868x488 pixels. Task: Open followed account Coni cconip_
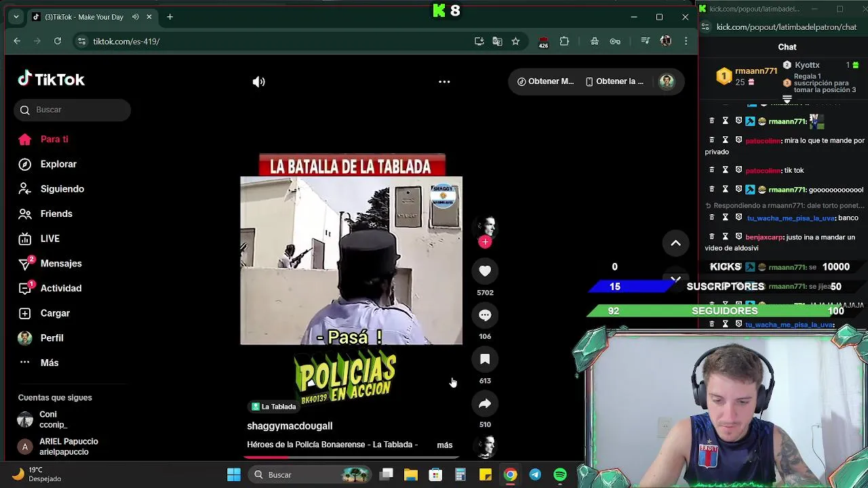54,420
